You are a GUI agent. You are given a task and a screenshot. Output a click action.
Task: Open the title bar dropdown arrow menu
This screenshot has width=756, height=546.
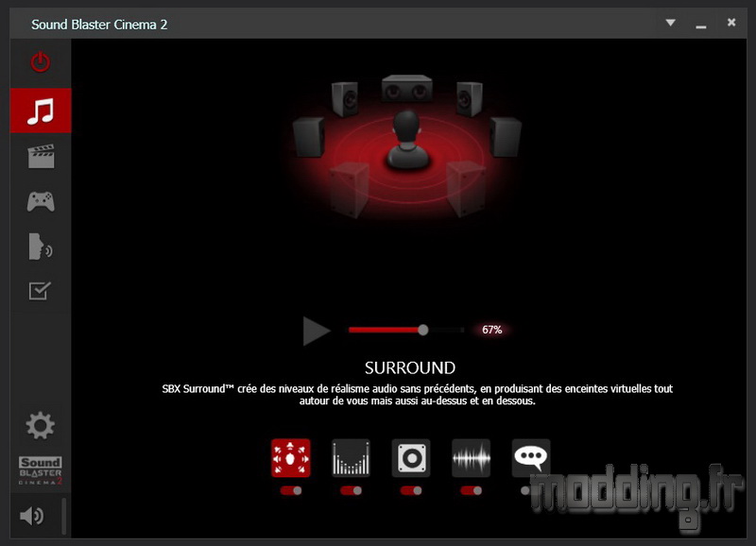click(x=670, y=23)
